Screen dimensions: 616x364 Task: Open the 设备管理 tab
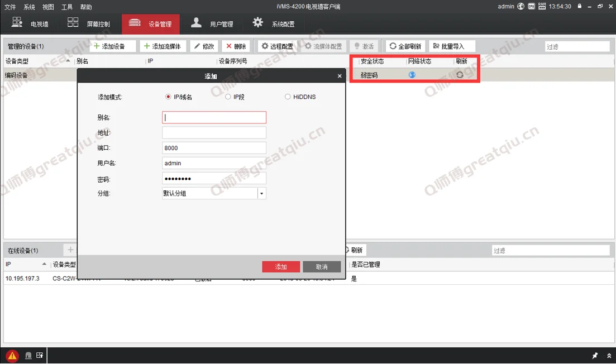coord(151,24)
